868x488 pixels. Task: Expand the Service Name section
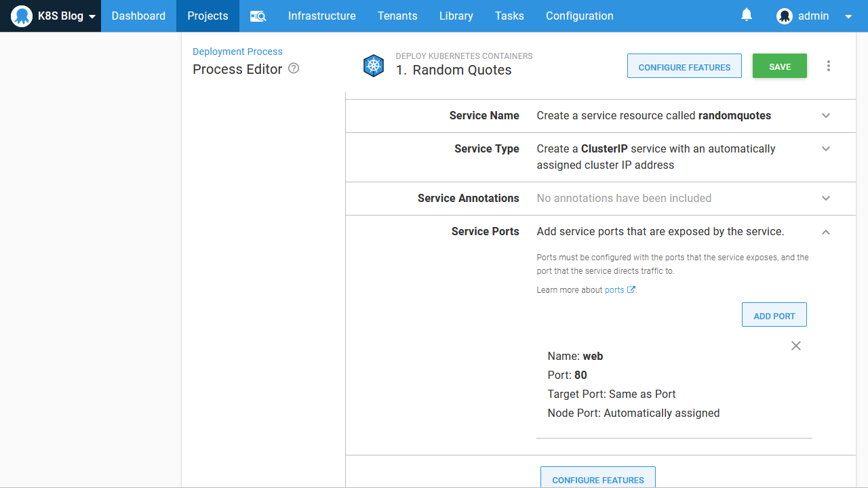pyautogui.click(x=826, y=115)
